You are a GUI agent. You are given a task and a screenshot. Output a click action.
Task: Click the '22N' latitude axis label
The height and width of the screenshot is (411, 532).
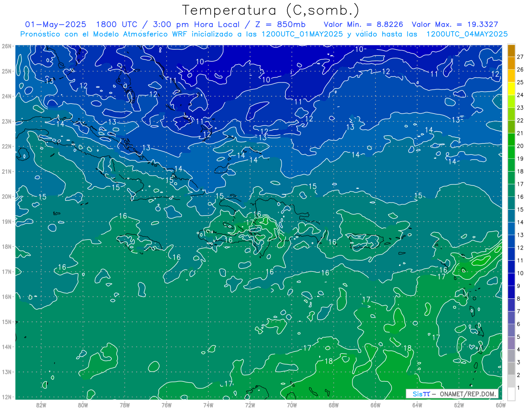(x=6, y=146)
